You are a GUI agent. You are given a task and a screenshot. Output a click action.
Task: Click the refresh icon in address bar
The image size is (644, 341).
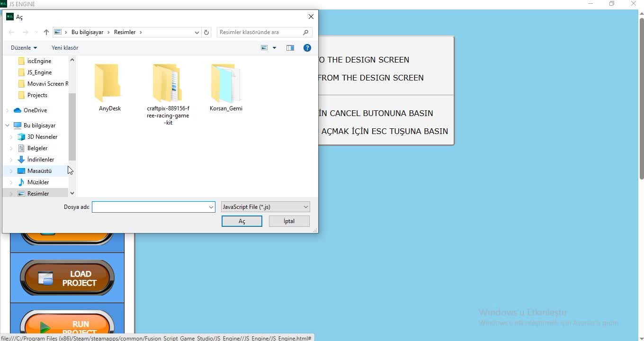click(206, 32)
